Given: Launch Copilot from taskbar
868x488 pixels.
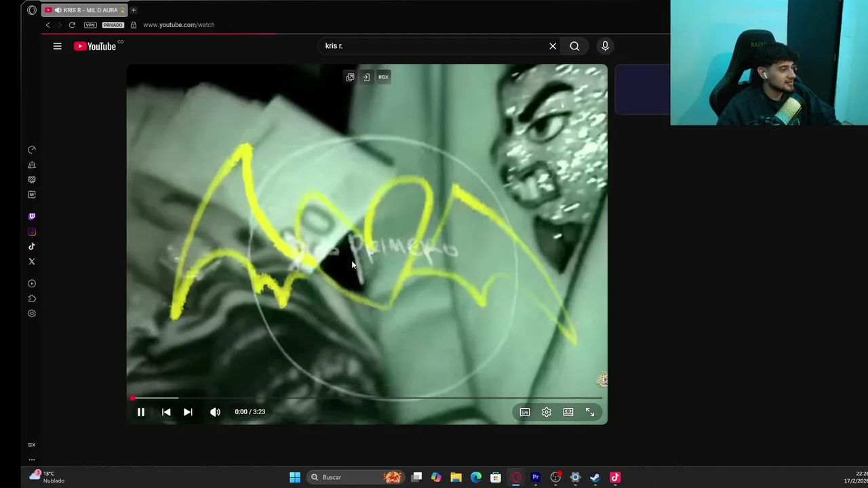Looking at the screenshot, I should pos(436,477).
